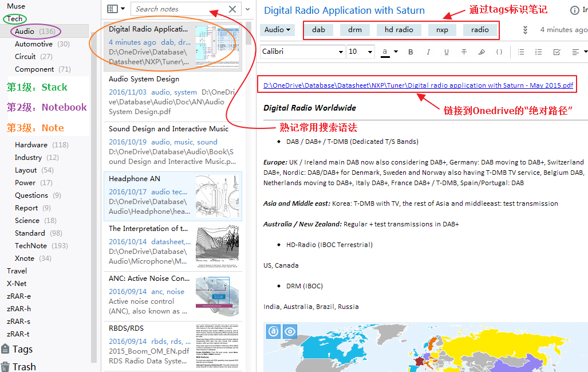This screenshot has width=588, height=372.
Task: Expand the tags row double chevron
Action: 525,30
